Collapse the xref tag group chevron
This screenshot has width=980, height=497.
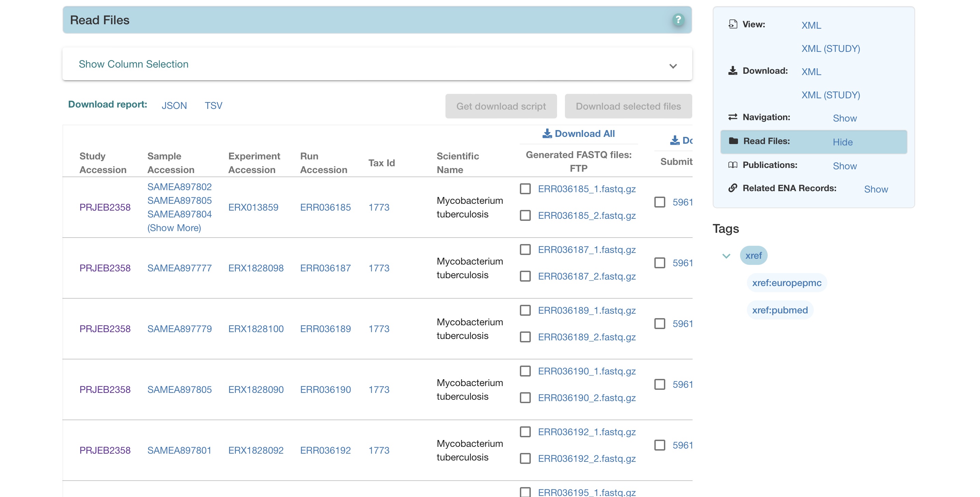click(x=726, y=256)
